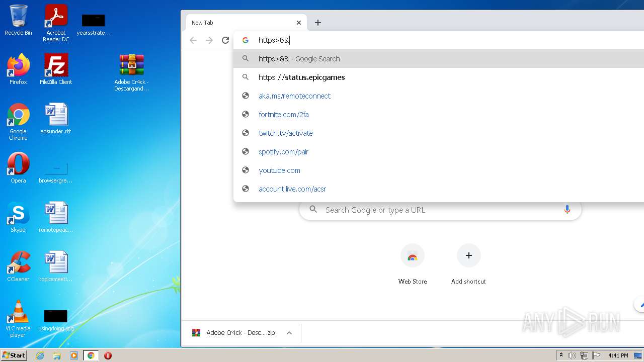Launch VLC media player shortcut

(18, 319)
